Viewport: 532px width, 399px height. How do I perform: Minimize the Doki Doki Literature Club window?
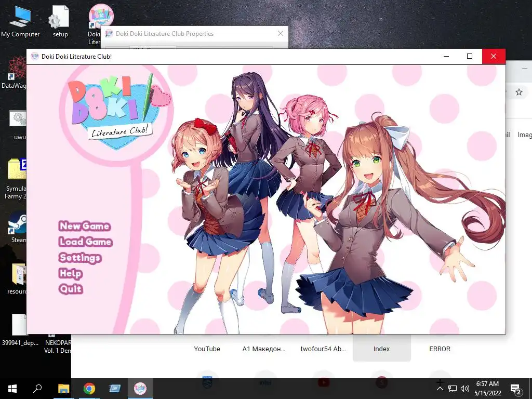[446, 56]
